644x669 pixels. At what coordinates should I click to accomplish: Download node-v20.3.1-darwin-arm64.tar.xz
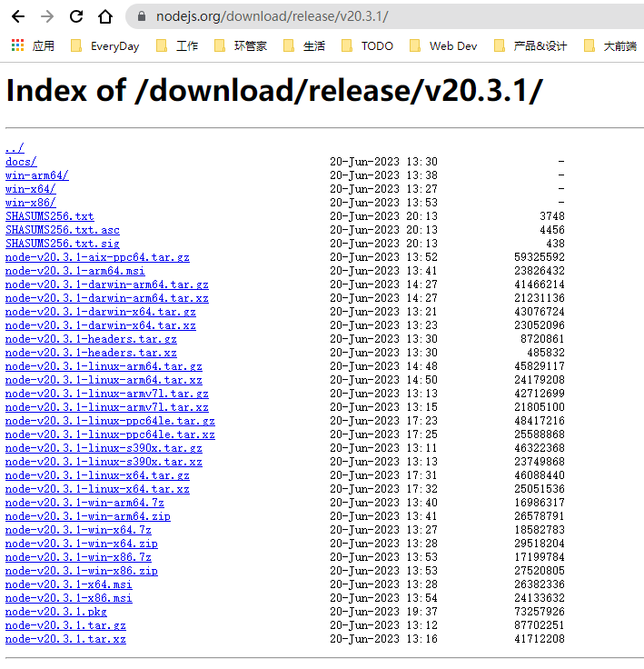click(106, 298)
